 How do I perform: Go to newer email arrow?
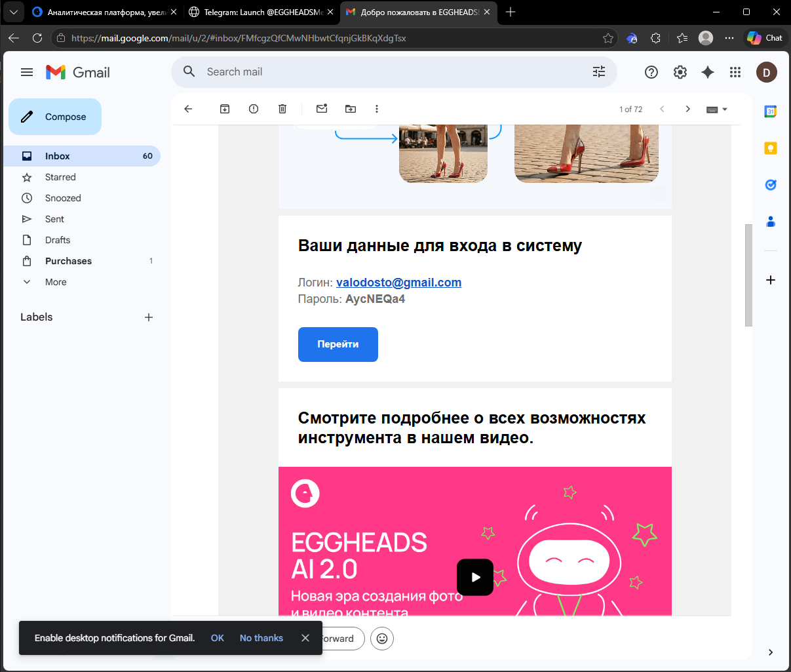click(662, 109)
